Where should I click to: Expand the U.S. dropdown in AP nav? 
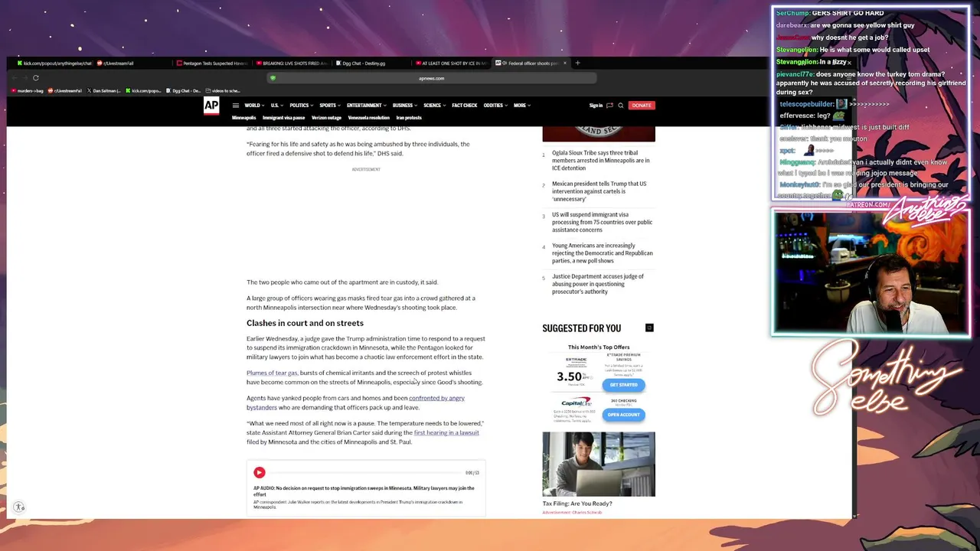coord(276,106)
